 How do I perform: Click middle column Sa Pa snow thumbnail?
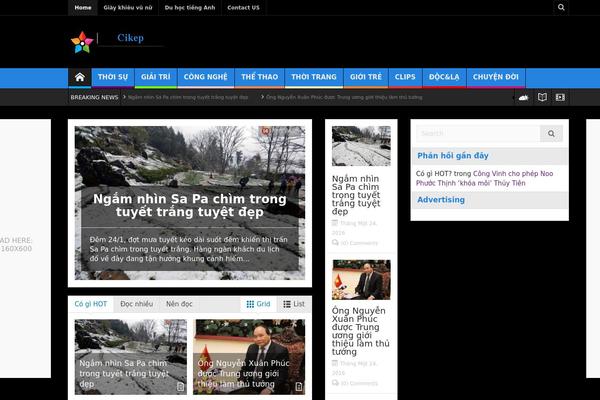pos(361,146)
